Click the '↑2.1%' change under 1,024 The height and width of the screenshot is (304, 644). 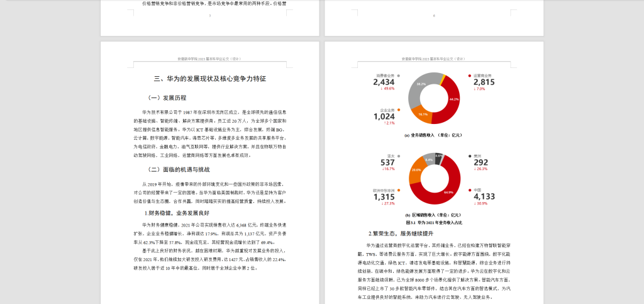[389, 123]
